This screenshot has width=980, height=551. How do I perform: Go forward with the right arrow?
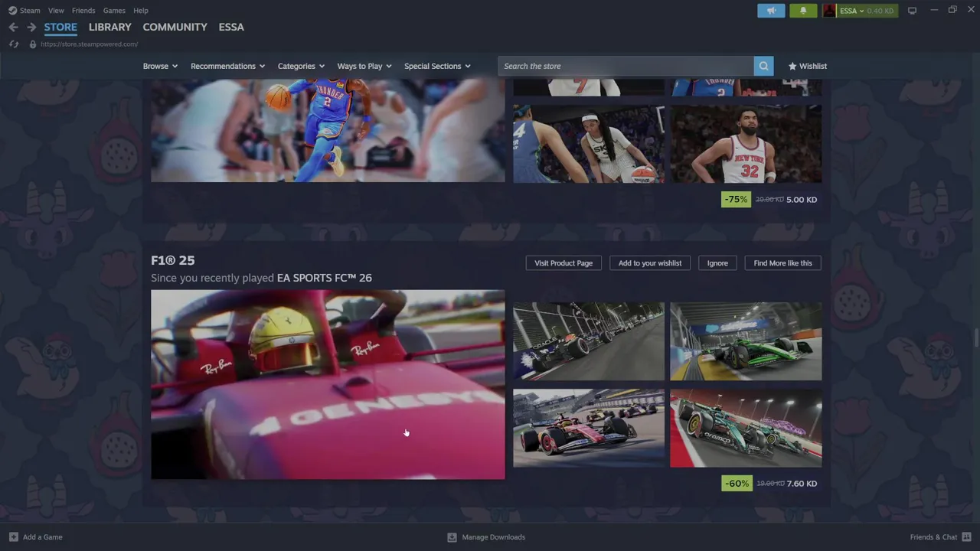31,27
